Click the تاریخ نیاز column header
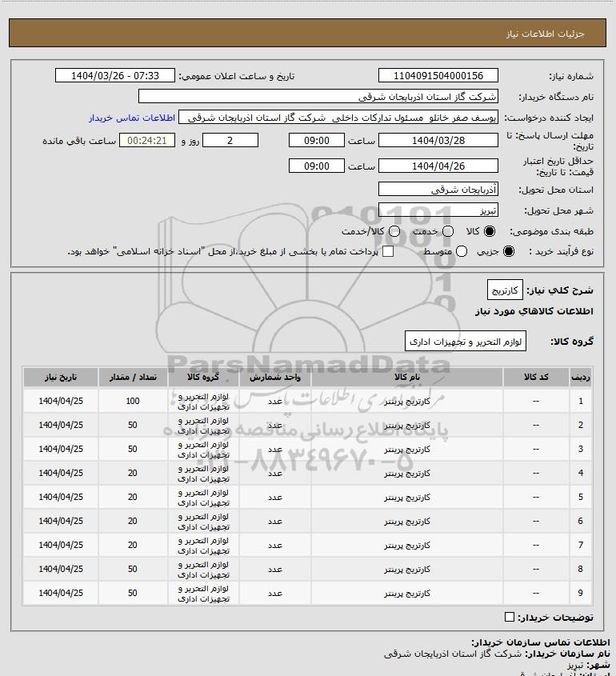Image resolution: width=616 pixels, height=676 pixels. [61, 378]
